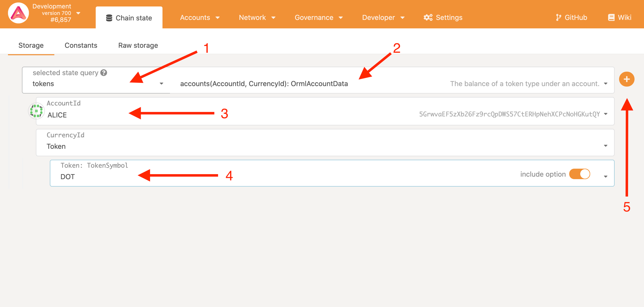Image resolution: width=644 pixels, height=307 pixels.
Task: Click the Settings gear icon
Action: [428, 18]
